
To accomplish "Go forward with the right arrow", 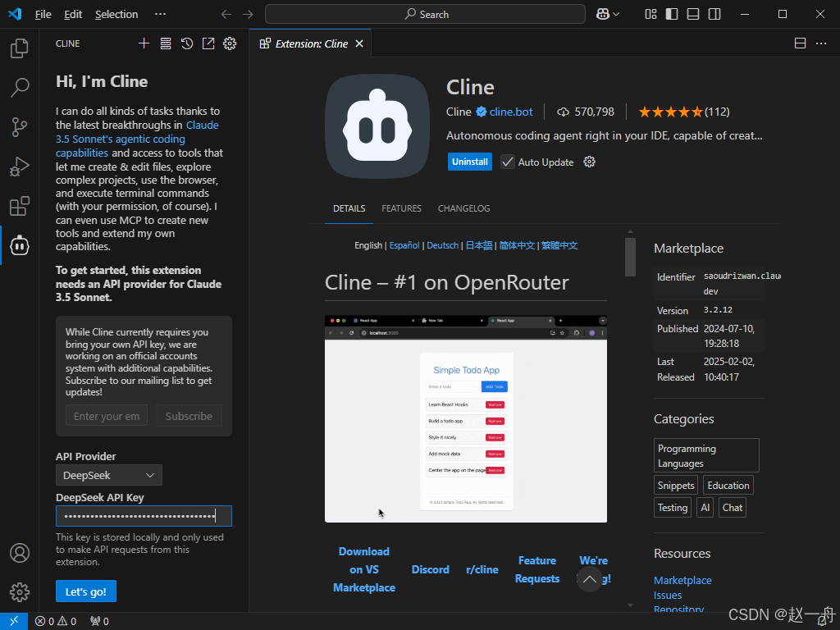I will 248,15.
